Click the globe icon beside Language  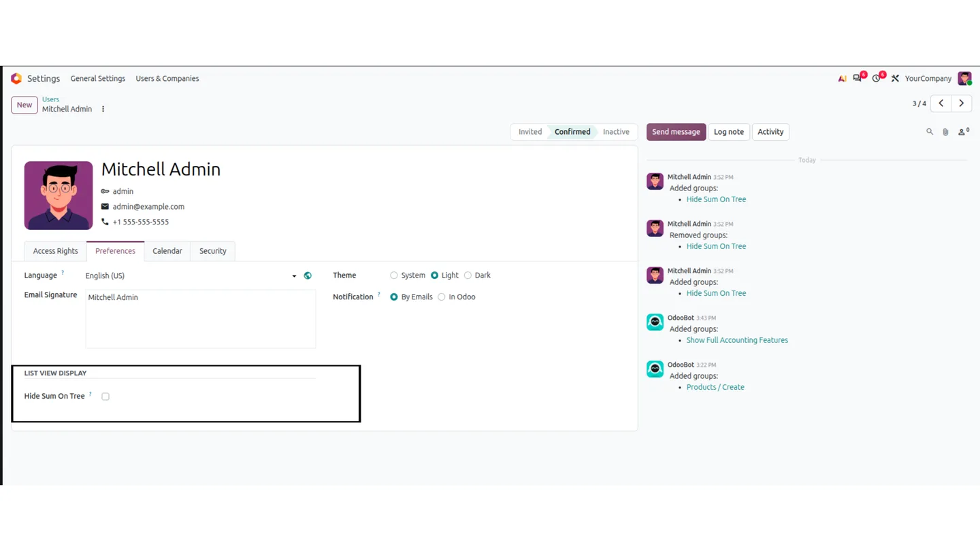click(x=308, y=275)
